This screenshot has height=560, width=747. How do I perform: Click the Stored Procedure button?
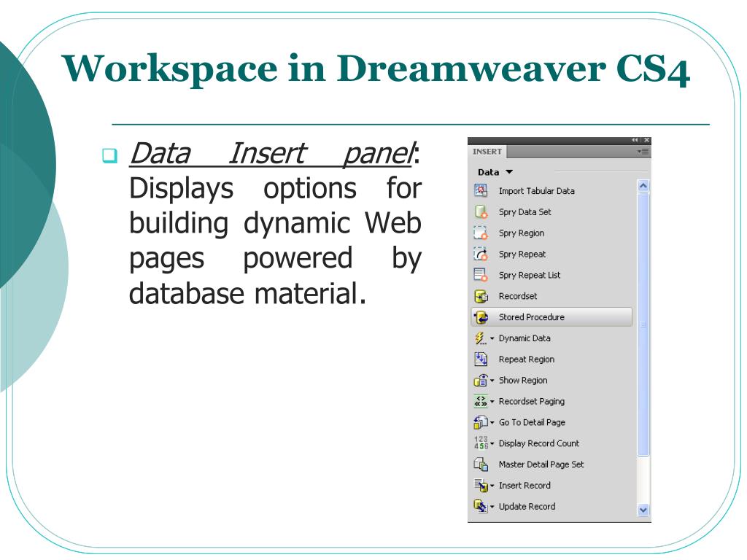(x=551, y=317)
